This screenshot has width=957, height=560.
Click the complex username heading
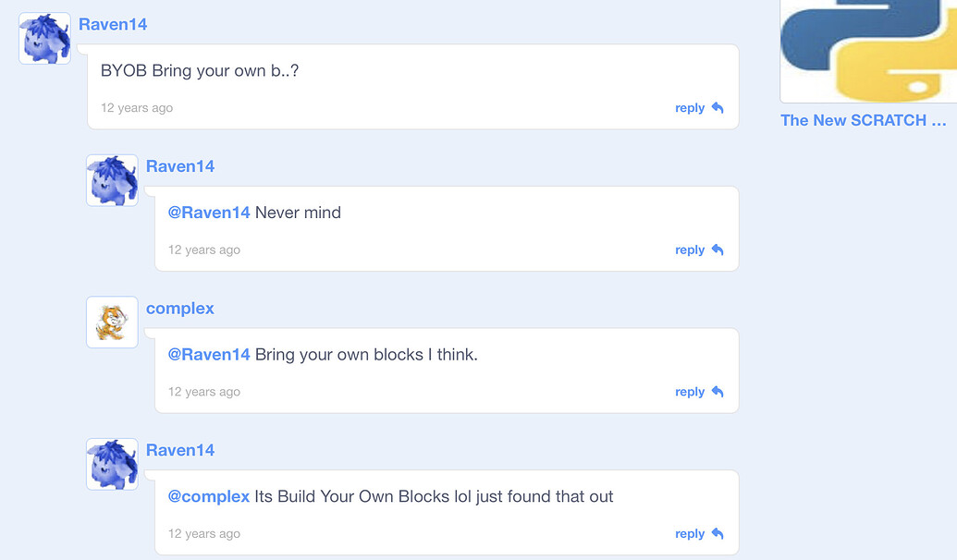coord(179,308)
